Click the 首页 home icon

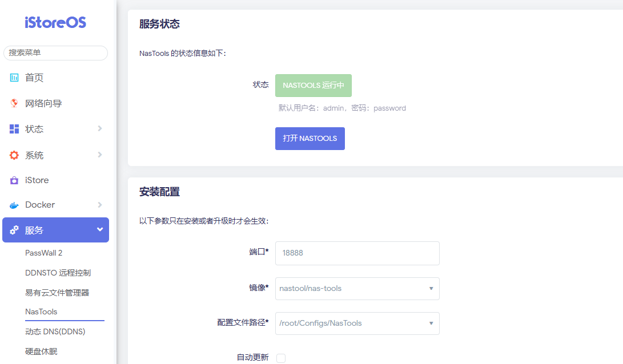click(x=14, y=78)
